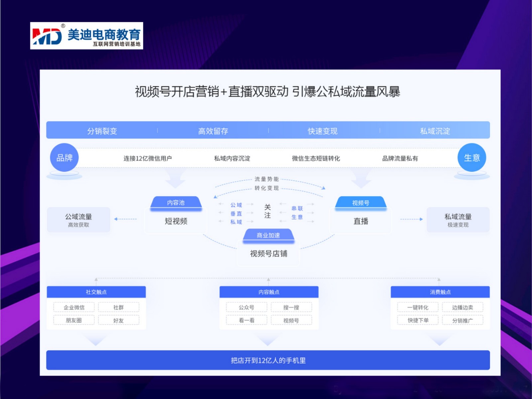Image resolution: width=532 pixels, height=399 pixels.
Task: Click the 商业加速 label tab
Action: [x=268, y=235]
